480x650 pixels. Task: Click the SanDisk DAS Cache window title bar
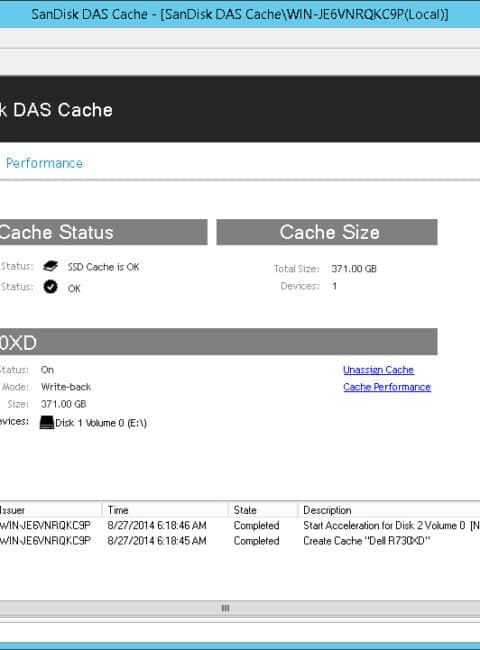[x=240, y=14]
